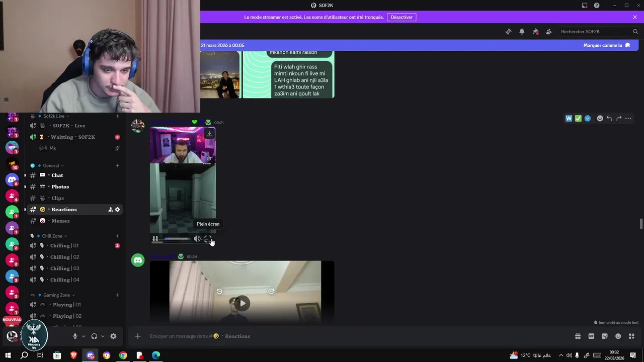Forward the message with forward arrow
This screenshot has width=644, height=362.
coord(619,118)
